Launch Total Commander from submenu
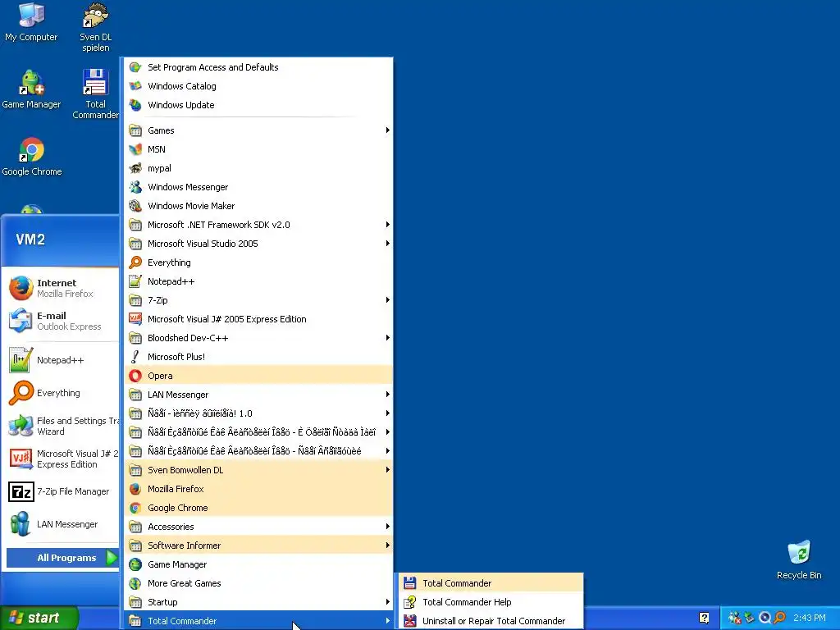Screen dimensions: 840x630 point(491,583)
